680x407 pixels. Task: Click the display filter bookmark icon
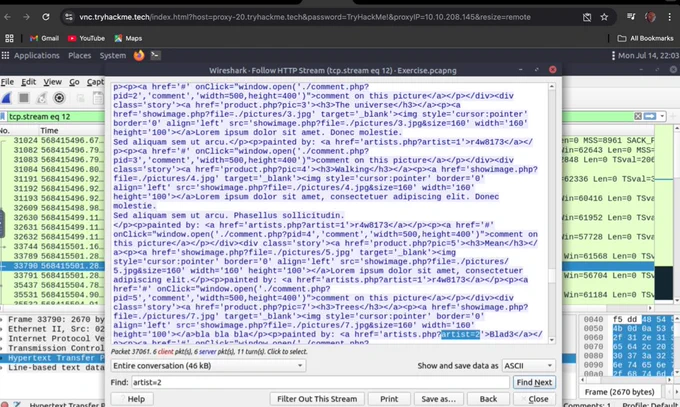tap(3, 116)
